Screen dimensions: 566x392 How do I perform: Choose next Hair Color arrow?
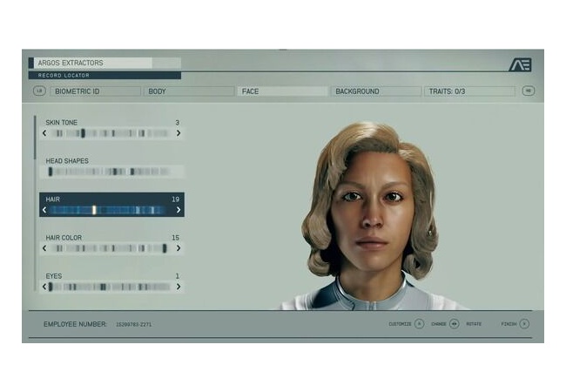(179, 248)
